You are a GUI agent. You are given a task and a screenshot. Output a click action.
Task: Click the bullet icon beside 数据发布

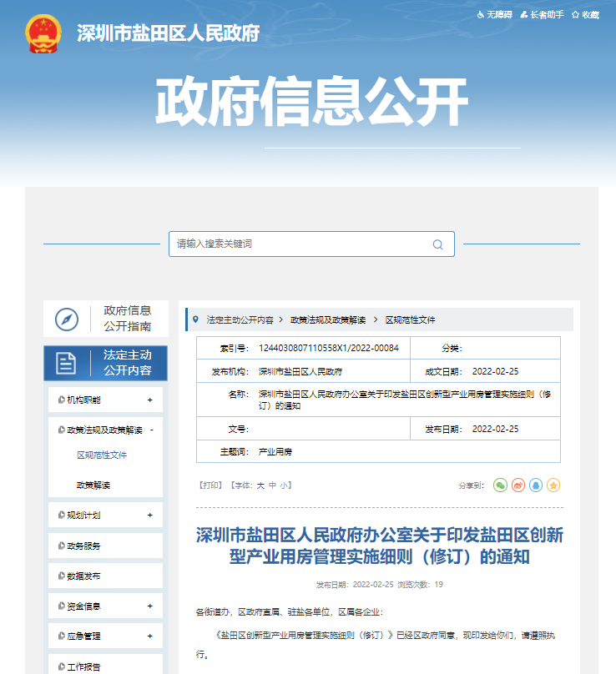62,576
